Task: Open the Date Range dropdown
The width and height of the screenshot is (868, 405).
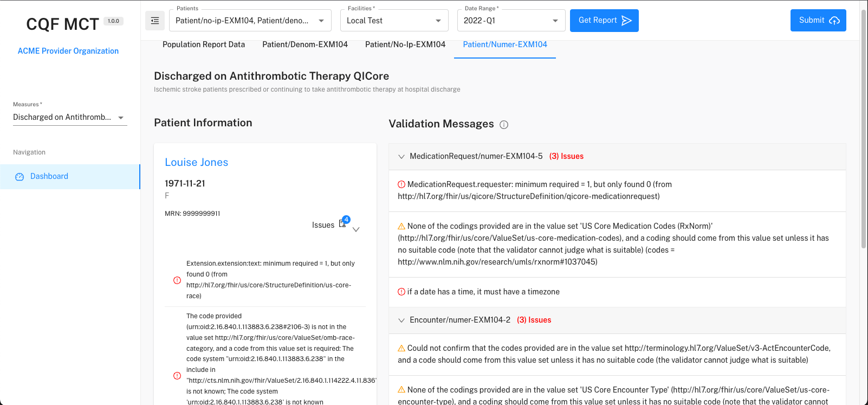Action: click(511, 21)
